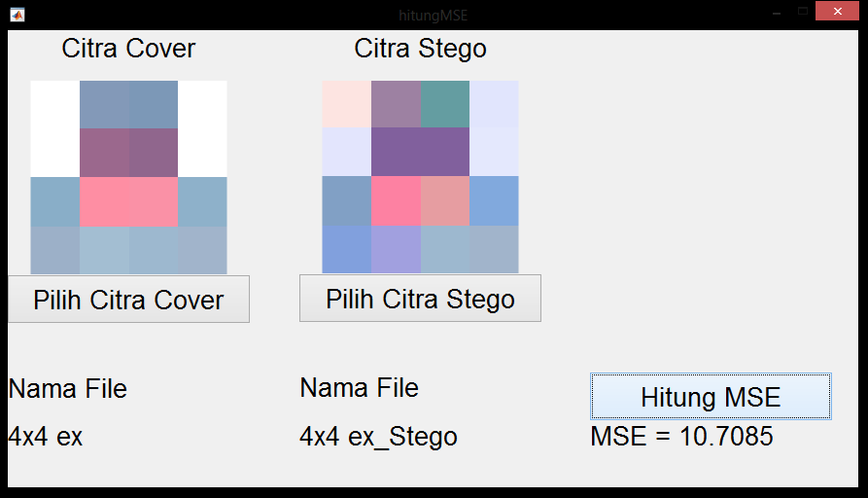Select the MSE = 10.7085 result text
868x498 pixels.
coord(681,437)
